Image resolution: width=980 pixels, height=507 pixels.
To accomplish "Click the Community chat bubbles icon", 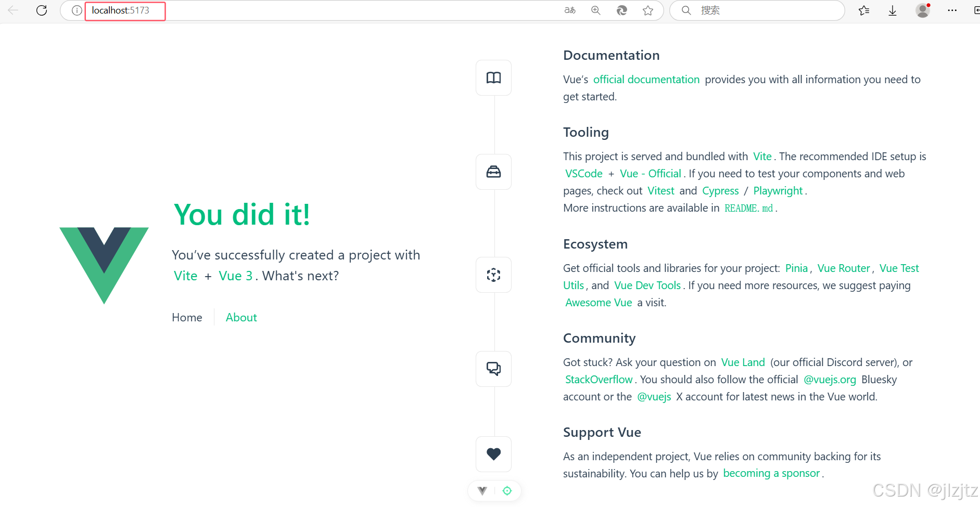I will pos(493,369).
